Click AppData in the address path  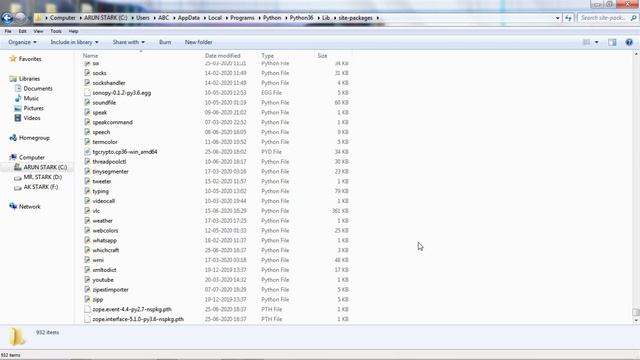coord(189,18)
